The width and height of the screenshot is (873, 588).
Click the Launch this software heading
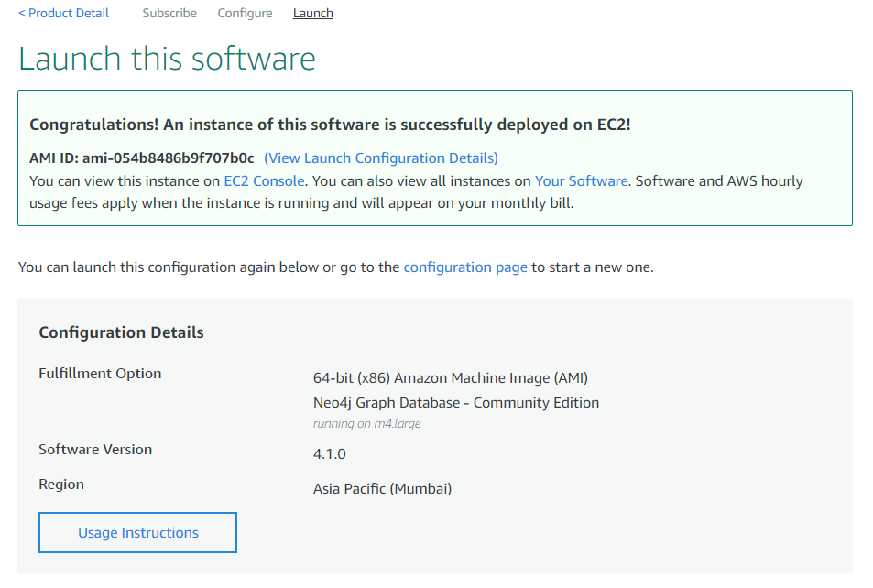tap(167, 59)
